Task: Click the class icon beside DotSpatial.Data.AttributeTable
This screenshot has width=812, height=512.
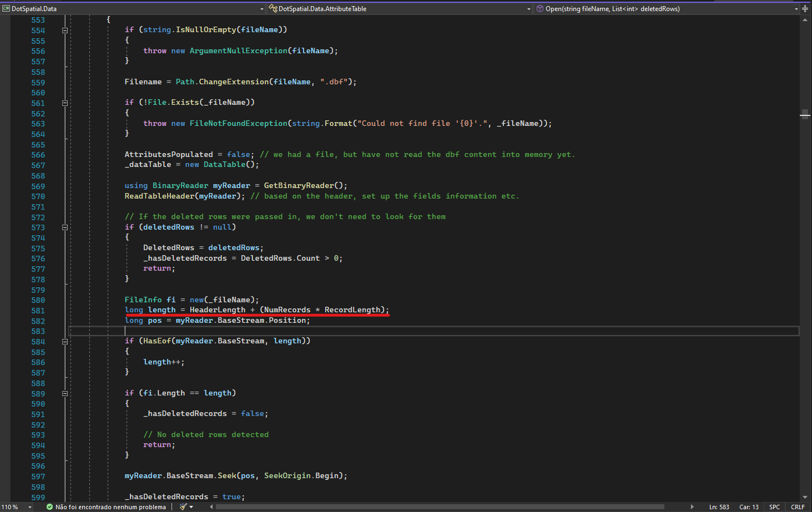Action: tap(273, 8)
